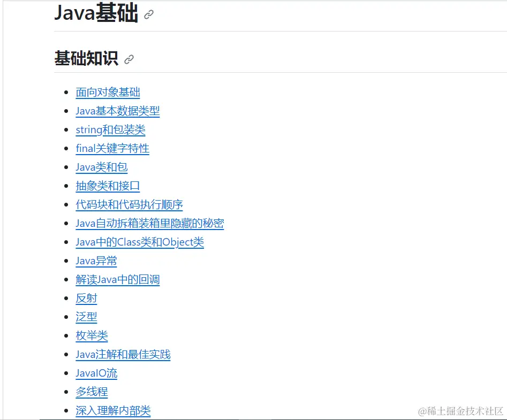Open the Java类和包 link

point(102,167)
